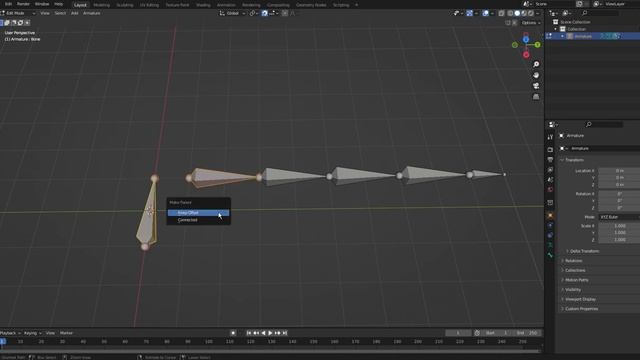Image resolution: width=640 pixels, height=360 pixels.
Task: Open the Object properties tab
Action: (550, 216)
